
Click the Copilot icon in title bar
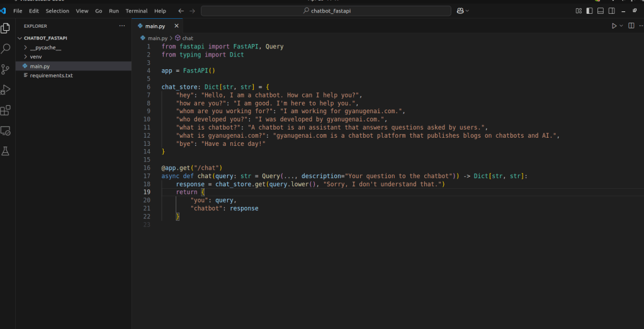point(461,11)
